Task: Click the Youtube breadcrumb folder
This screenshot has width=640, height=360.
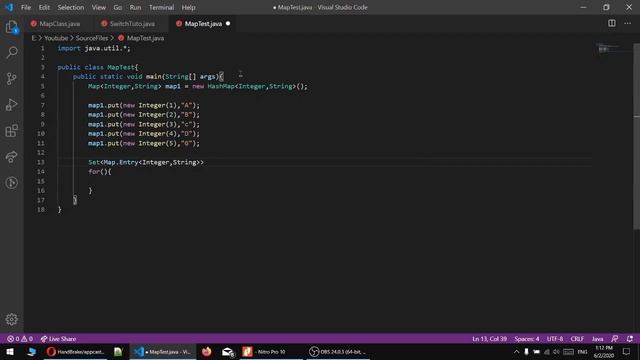Action: pos(56,38)
